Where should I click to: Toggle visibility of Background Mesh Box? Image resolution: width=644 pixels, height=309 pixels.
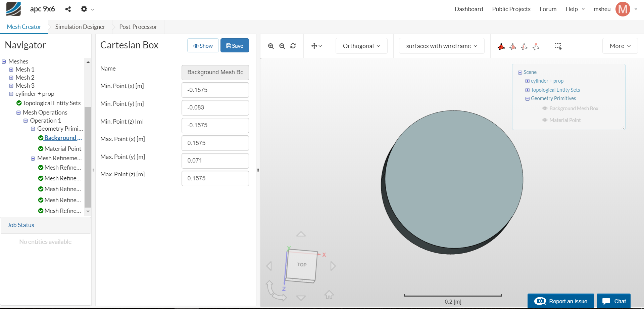click(x=545, y=108)
